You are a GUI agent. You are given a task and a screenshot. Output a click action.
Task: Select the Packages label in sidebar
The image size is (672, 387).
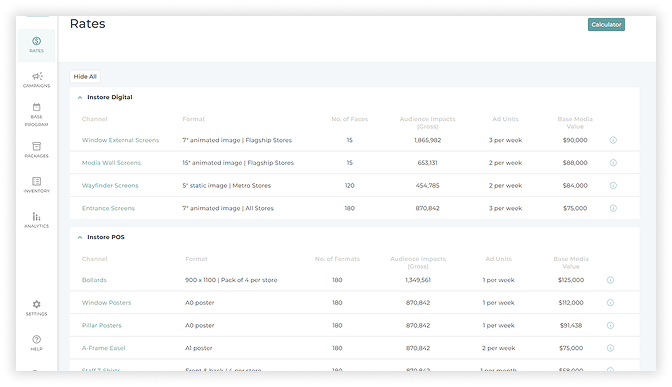[x=36, y=156]
